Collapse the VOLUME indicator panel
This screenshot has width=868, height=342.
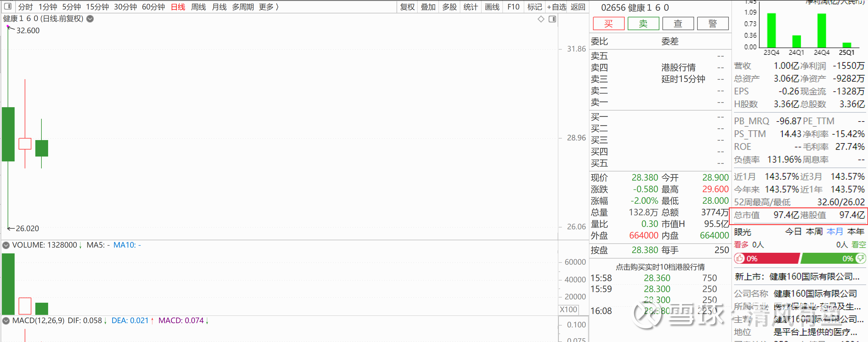pos(6,245)
